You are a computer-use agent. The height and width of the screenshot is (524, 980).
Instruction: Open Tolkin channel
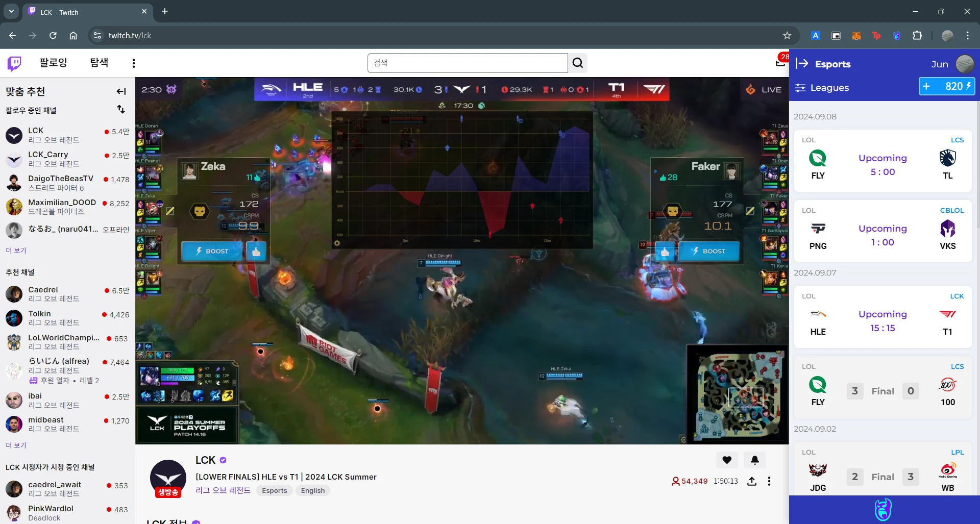coord(67,318)
